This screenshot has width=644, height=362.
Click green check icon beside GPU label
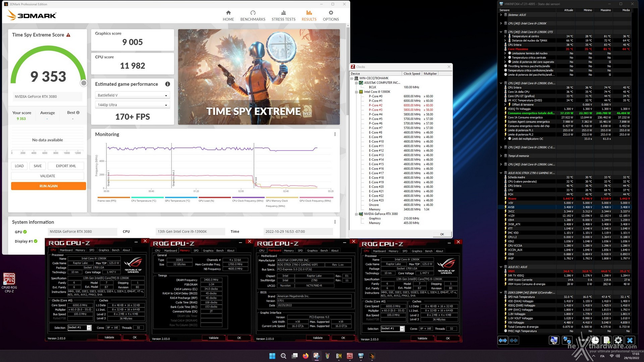point(25,232)
